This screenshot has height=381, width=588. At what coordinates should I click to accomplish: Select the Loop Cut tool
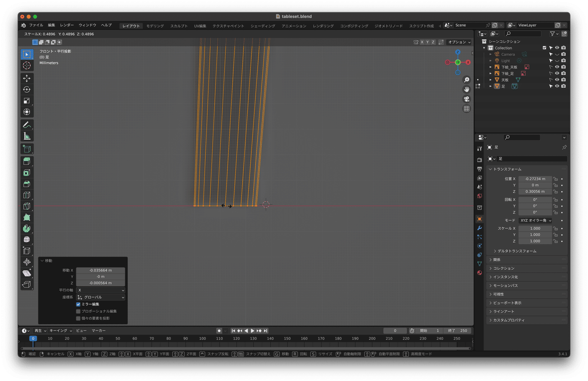pos(26,195)
